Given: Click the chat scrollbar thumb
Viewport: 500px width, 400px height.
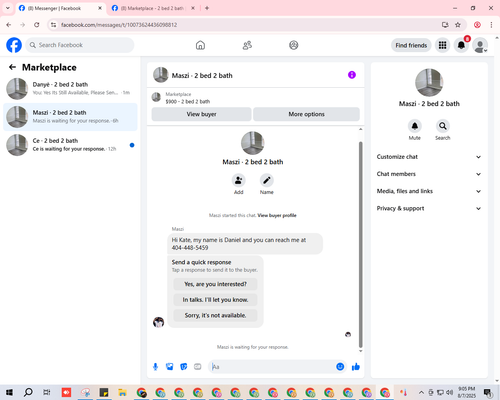Looking at the screenshot, I should (360, 245).
